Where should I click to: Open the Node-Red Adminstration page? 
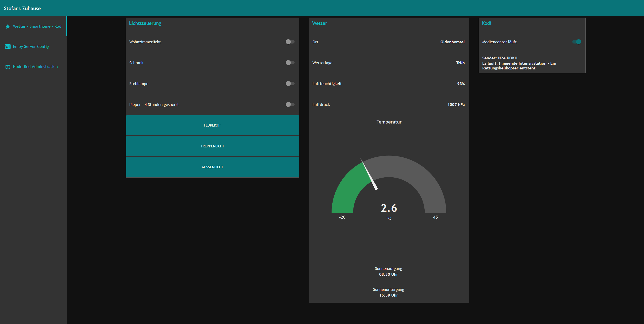(33, 66)
